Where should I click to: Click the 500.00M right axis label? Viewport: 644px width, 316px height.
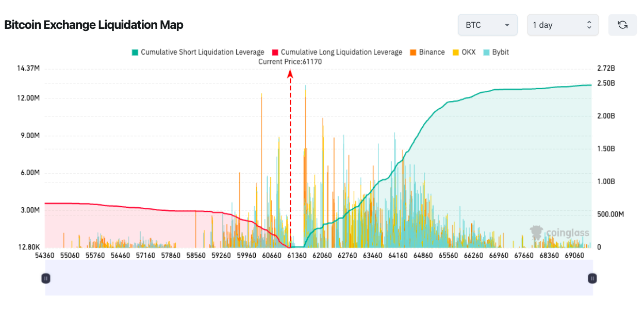pyautogui.click(x=610, y=214)
